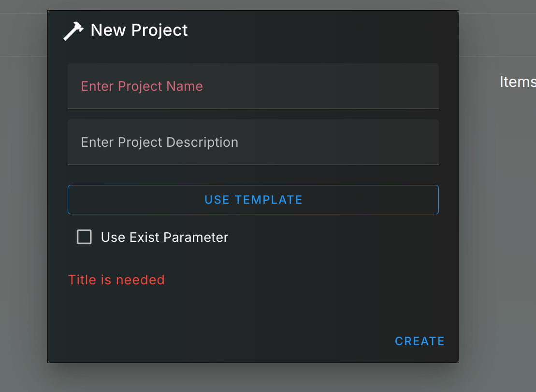The width and height of the screenshot is (536, 392).
Task: Click the New Project dialog title
Action: click(x=139, y=30)
